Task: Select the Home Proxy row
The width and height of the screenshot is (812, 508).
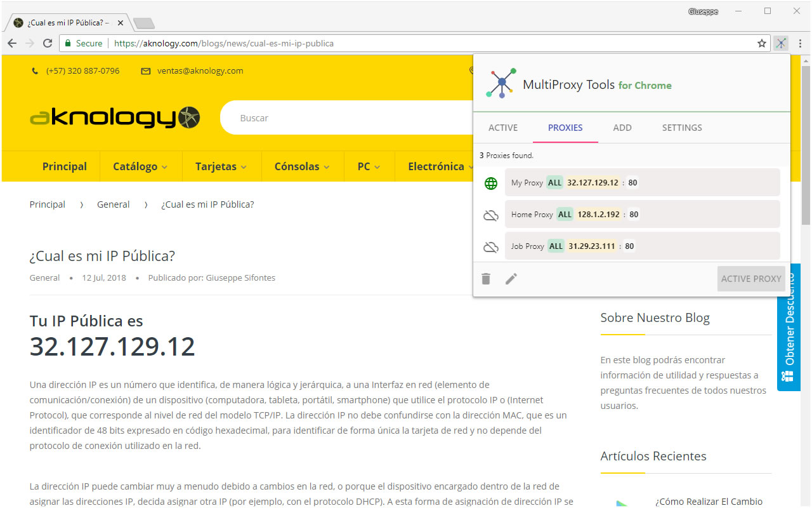Action: 643,214
